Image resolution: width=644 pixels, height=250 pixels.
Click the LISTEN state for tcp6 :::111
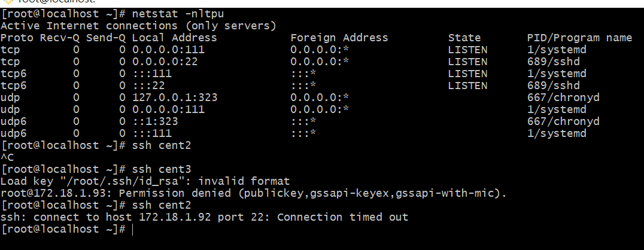click(467, 74)
